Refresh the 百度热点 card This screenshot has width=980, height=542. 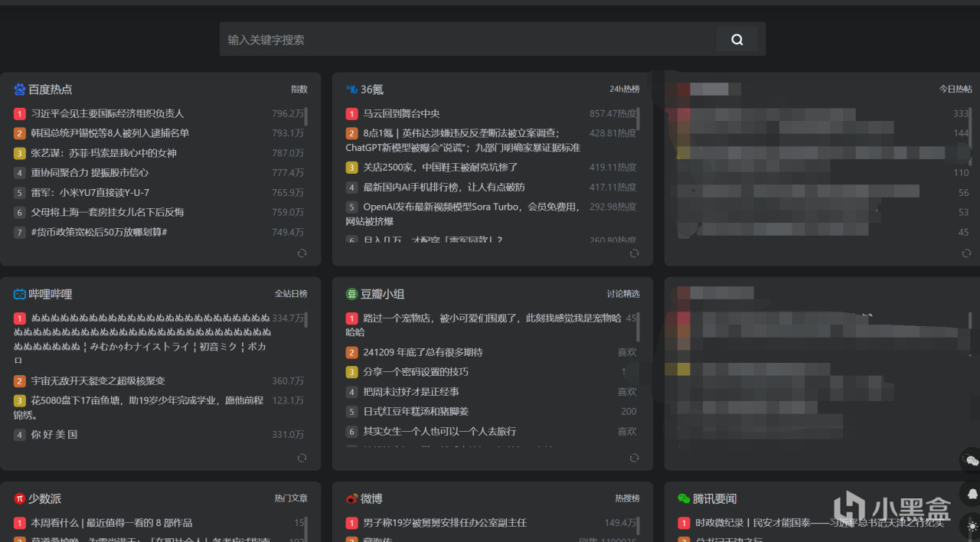pyautogui.click(x=302, y=253)
